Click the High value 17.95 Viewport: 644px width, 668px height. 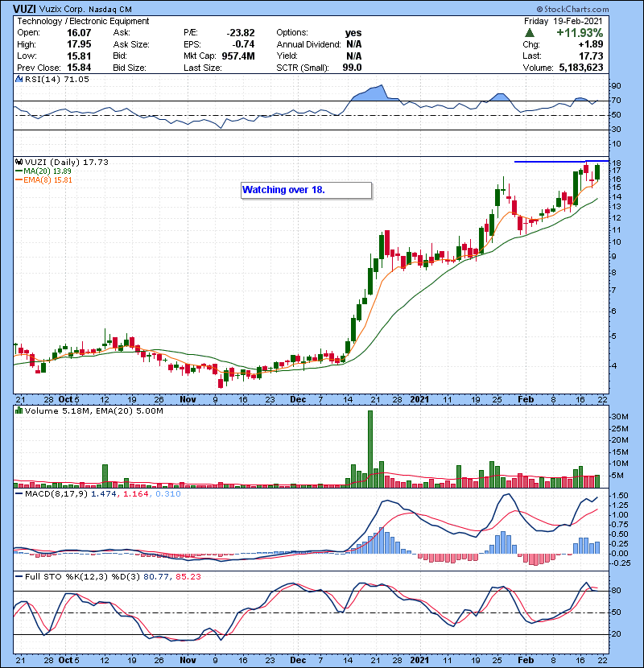coord(79,44)
